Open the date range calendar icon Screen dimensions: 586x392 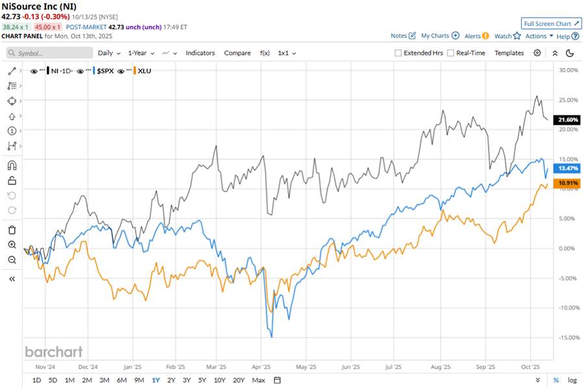click(277, 380)
